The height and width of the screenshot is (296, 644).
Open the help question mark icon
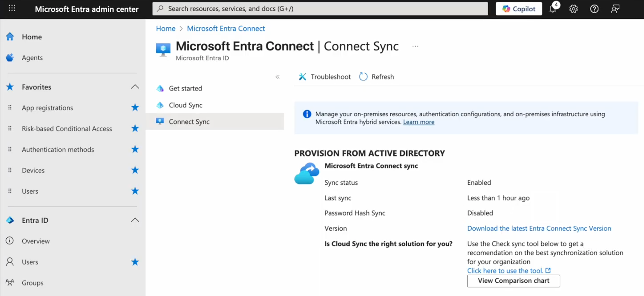(x=594, y=9)
